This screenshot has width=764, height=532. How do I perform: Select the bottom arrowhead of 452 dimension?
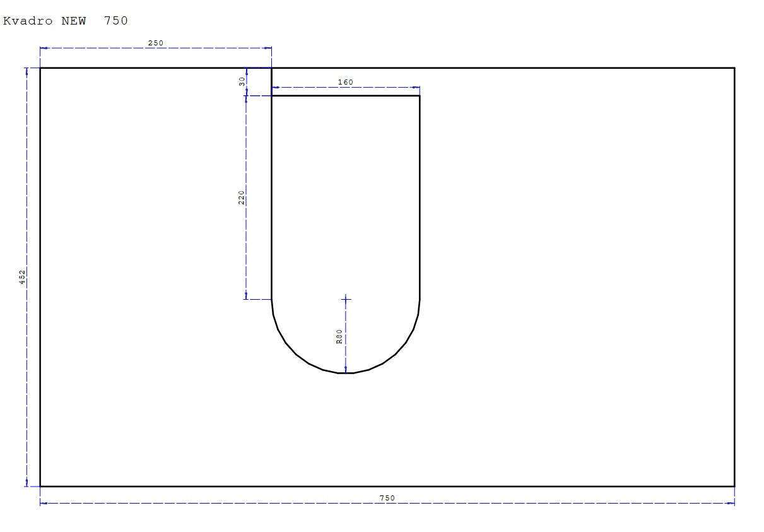[26, 483]
